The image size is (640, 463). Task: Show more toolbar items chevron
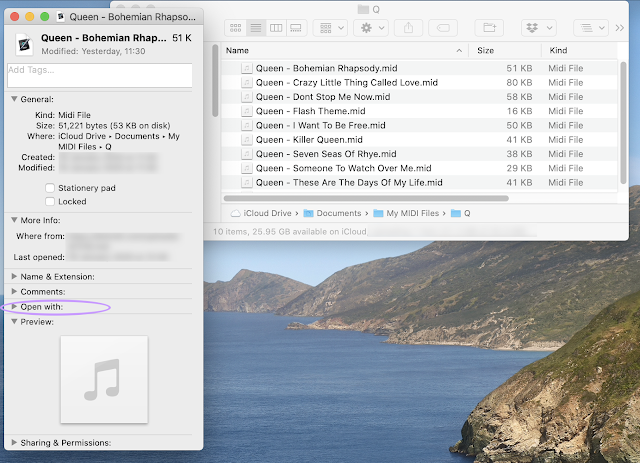pyautogui.click(x=620, y=28)
